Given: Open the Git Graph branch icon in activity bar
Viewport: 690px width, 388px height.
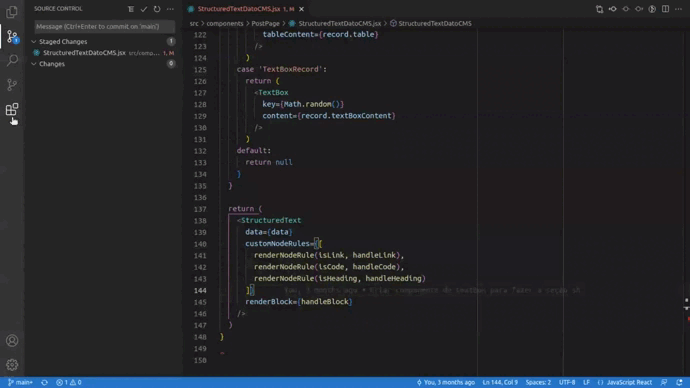Looking at the screenshot, I should click(x=12, y=84).
